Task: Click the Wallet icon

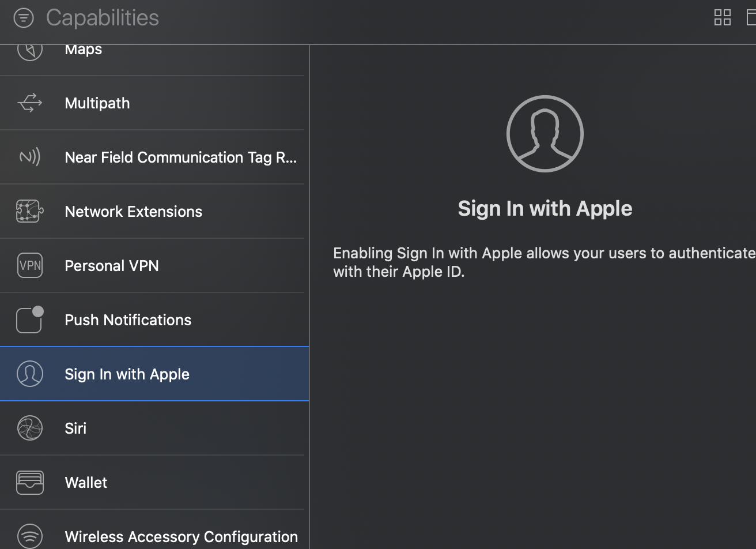Action: click(x=29, y=483)
